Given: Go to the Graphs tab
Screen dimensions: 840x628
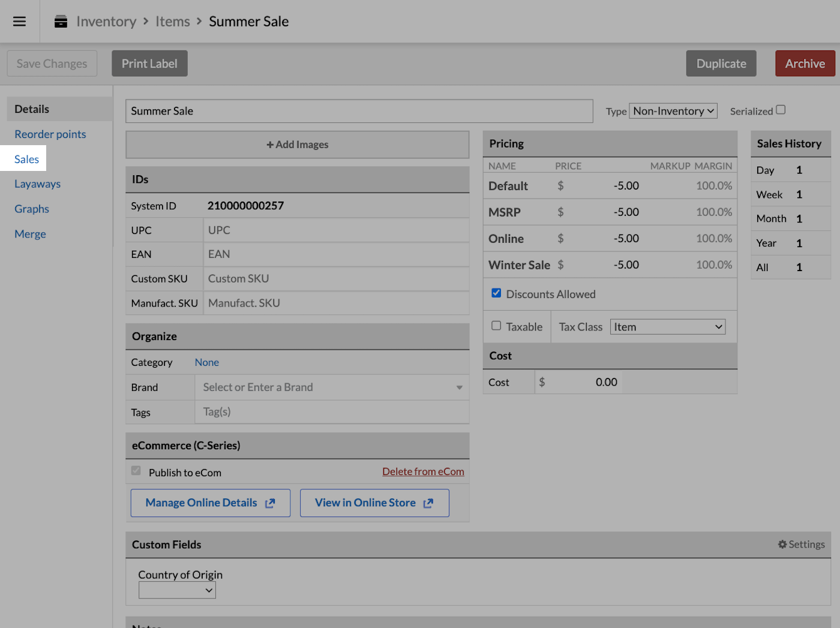Looking at the screenshot, I should [x=32, y=209].
